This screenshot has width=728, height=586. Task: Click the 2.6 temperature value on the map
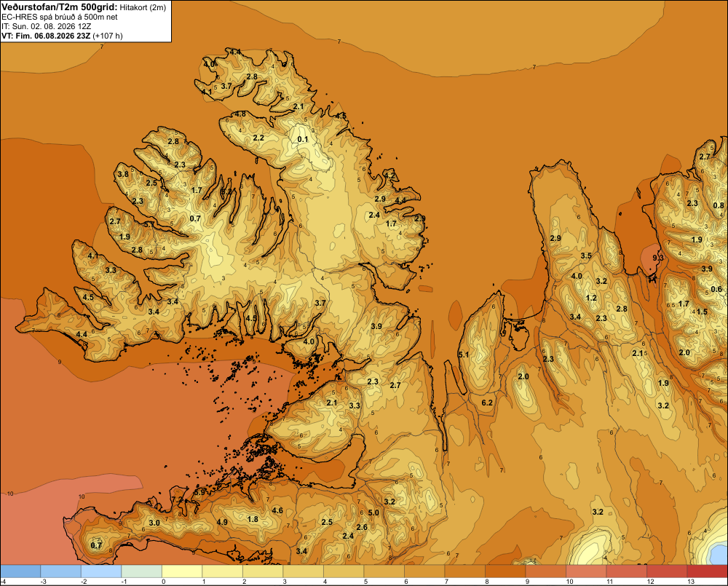[x=362, y=527]
